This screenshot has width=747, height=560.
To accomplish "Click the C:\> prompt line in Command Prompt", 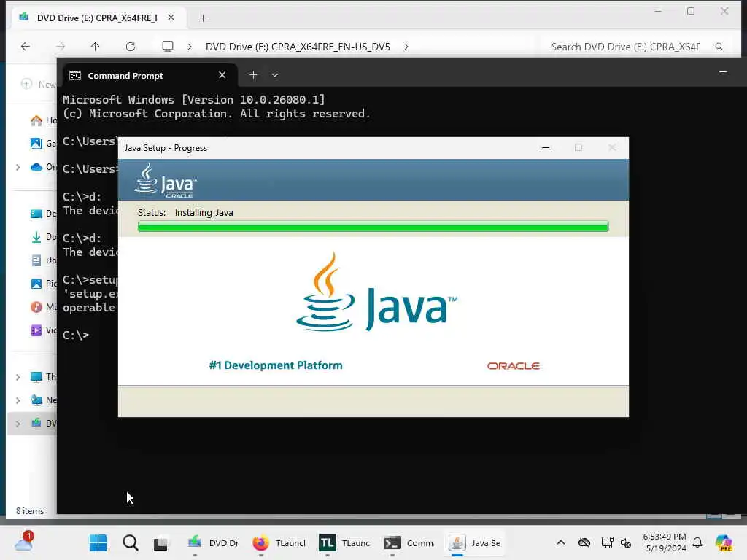I will (x=76, y=335).
